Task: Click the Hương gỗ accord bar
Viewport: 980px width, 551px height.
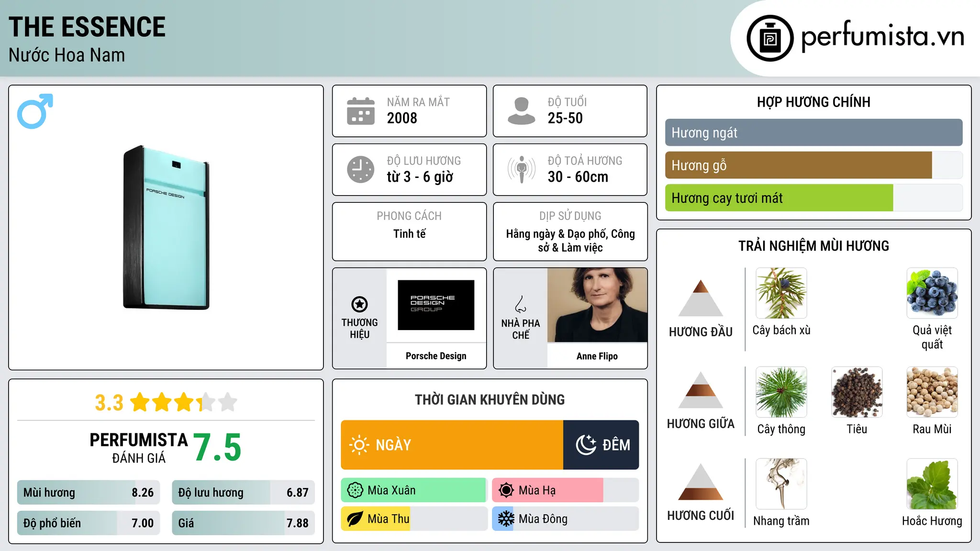Action: pyautogui.click(x=813, y=165)
